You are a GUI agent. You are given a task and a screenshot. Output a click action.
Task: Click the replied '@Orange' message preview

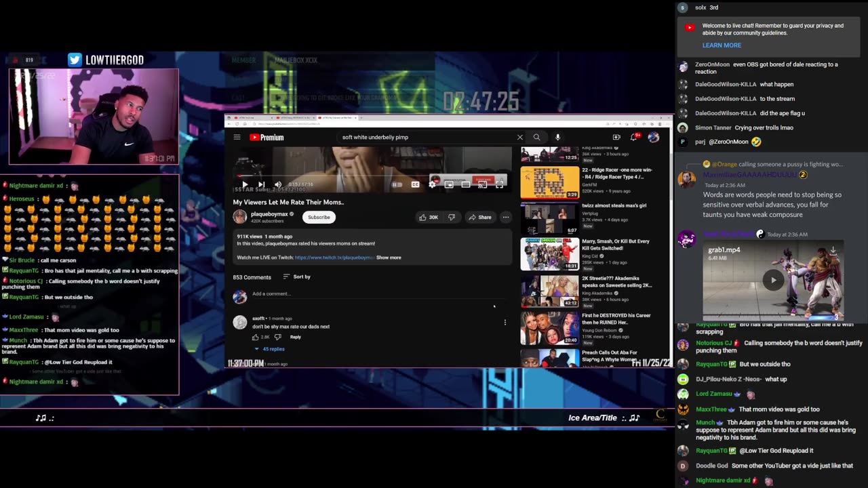tap(773, 164)
